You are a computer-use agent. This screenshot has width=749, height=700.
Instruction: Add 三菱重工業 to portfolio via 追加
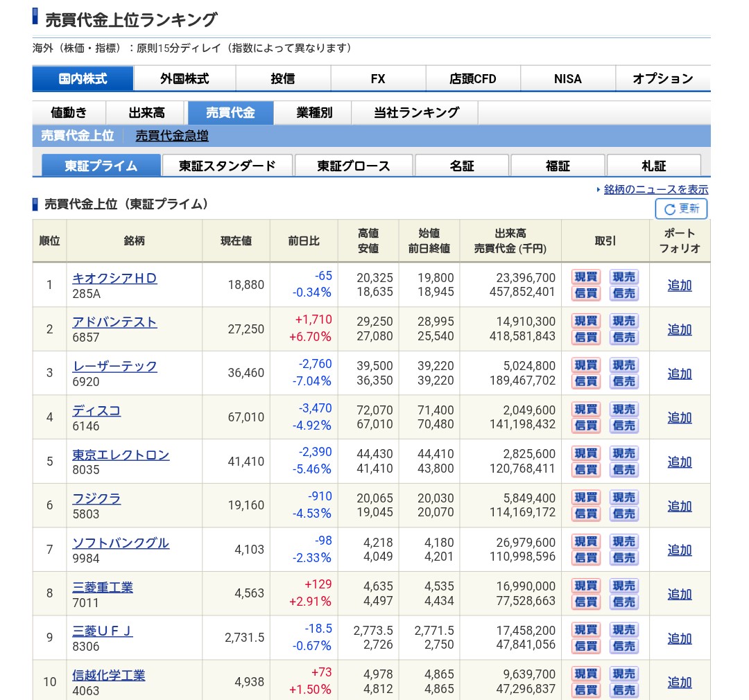click(679, 594)
